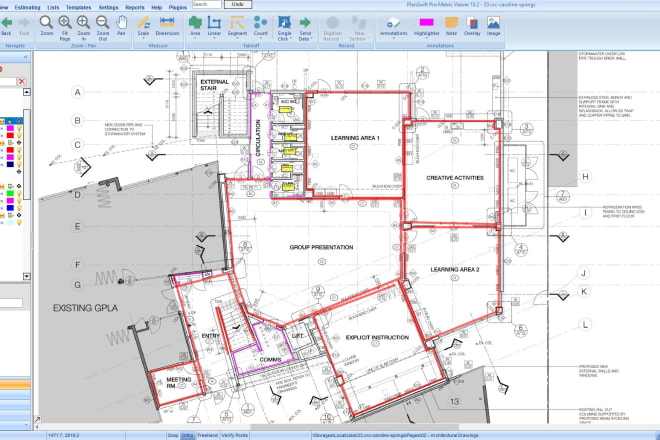
Task: Click the Overlay icon
Action: [472, 22]
